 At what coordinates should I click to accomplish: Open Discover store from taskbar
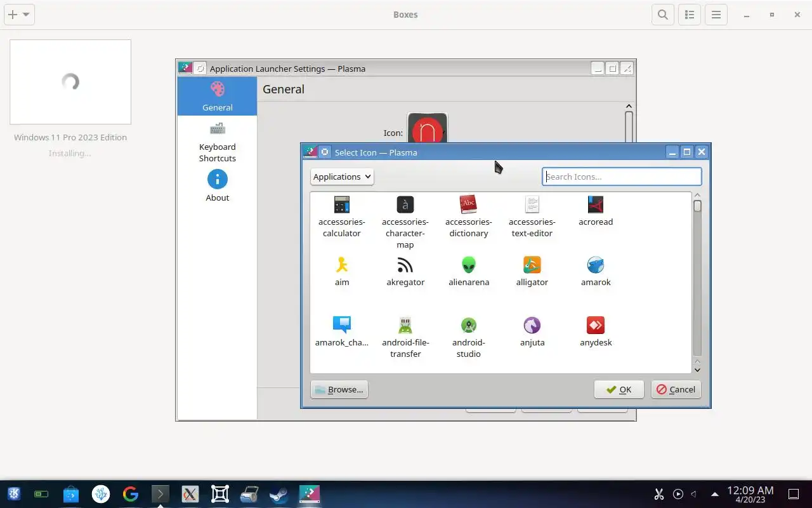click(x=71, y=494)
